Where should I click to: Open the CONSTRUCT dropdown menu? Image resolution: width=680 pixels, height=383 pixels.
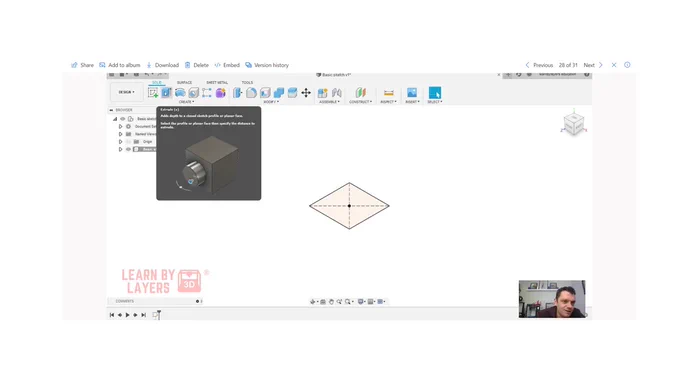(x=361, y=102)
